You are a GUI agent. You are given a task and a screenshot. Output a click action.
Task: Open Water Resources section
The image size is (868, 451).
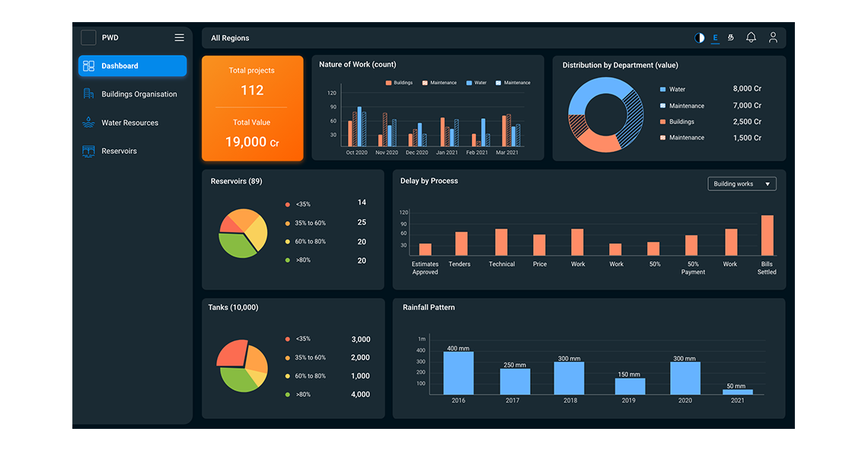tap(132, 123)
